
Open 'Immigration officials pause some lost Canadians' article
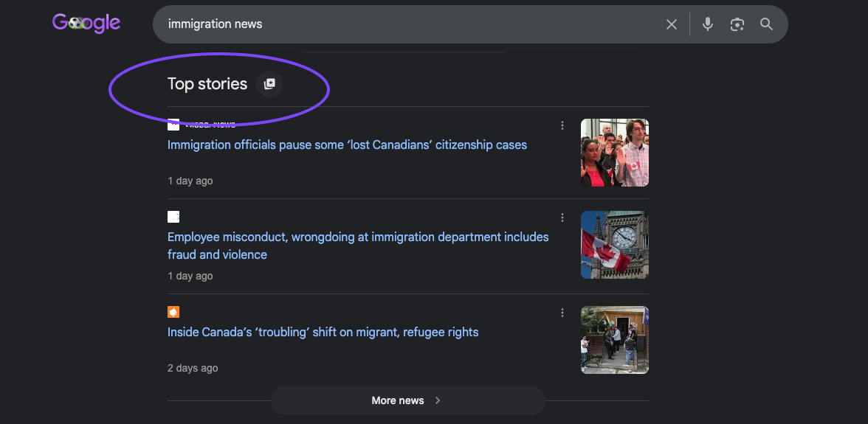pos(347,145)
